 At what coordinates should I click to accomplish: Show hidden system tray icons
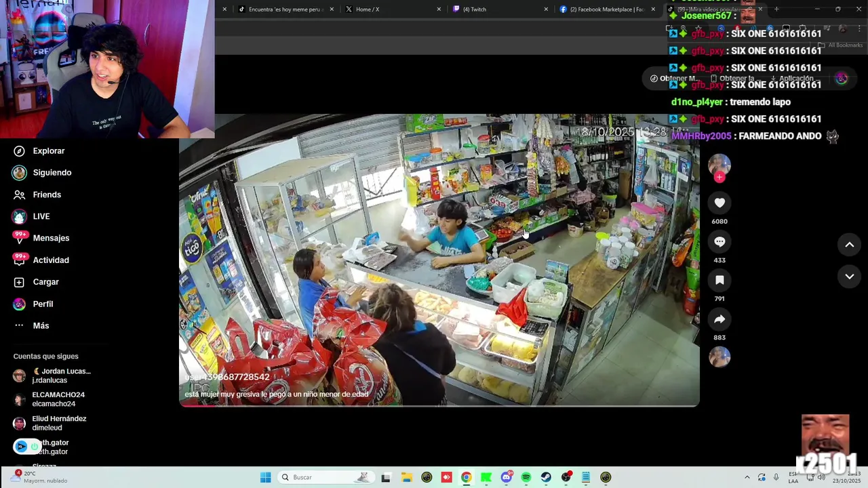(747, 477)
